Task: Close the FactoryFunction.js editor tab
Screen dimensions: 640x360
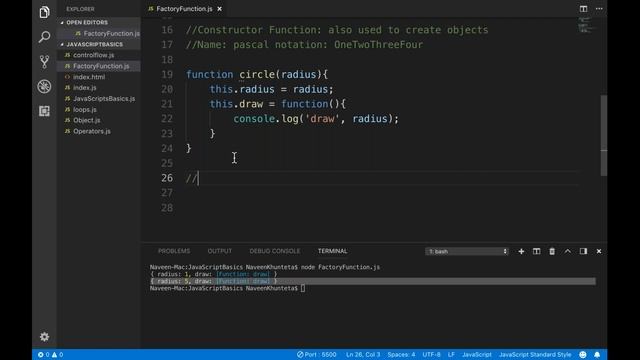Action: 220,9
